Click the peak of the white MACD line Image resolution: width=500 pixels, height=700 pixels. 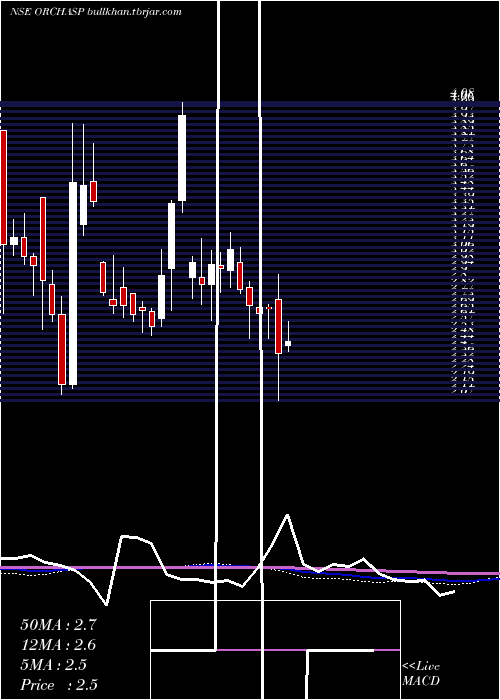click(288, 515)
